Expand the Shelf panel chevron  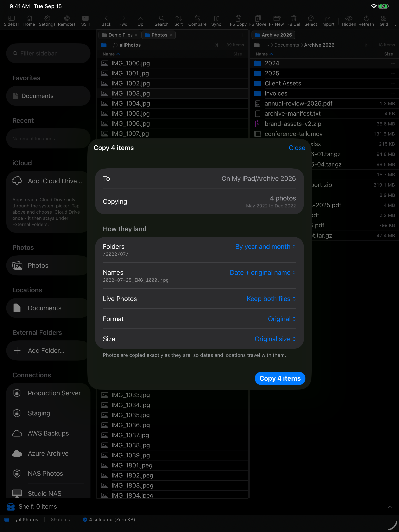(x=390, y=506)
